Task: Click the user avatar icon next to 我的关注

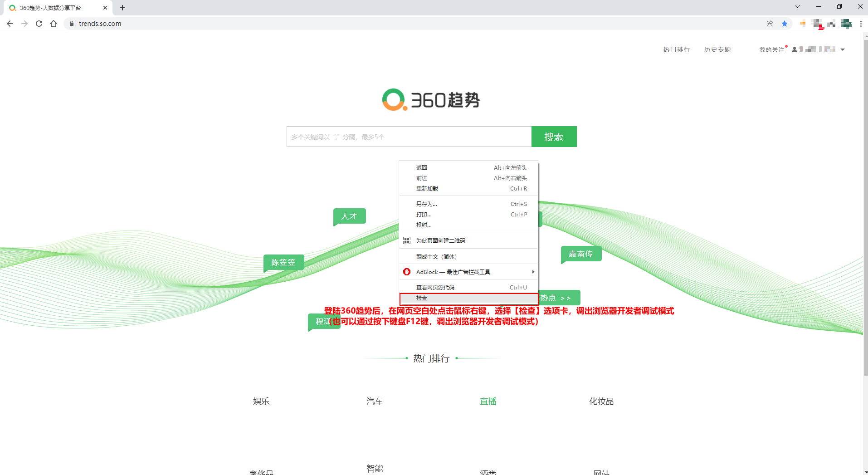Action: (795, 49)
